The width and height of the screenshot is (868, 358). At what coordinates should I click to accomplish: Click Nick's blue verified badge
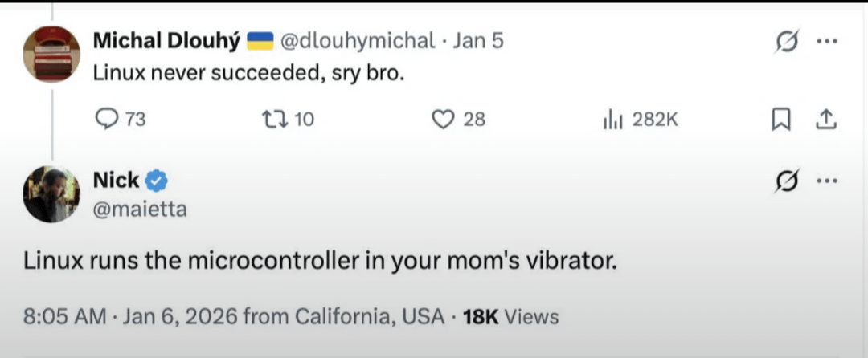[157, 181]
